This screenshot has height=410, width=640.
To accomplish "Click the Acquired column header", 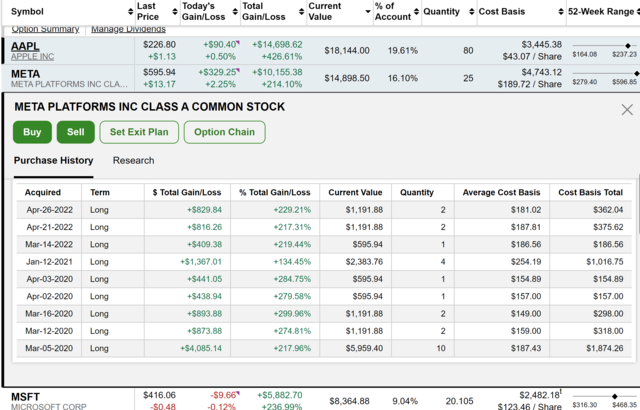I will tap(42, 193).
